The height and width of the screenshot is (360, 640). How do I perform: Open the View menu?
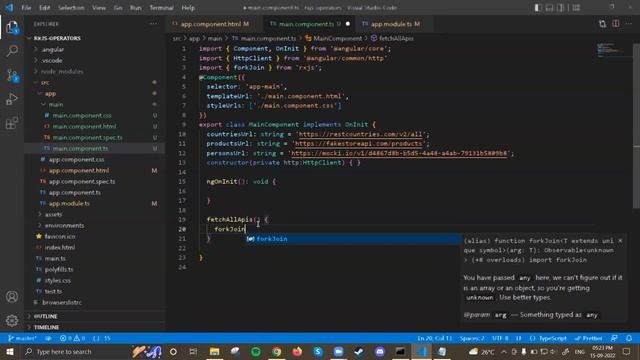point(99,8)
